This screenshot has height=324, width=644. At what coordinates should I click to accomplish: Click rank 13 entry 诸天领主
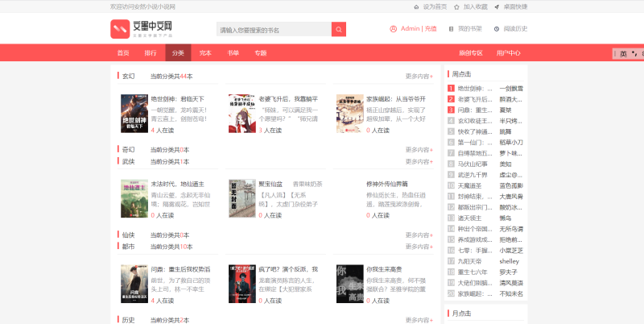tap(469, 218)
